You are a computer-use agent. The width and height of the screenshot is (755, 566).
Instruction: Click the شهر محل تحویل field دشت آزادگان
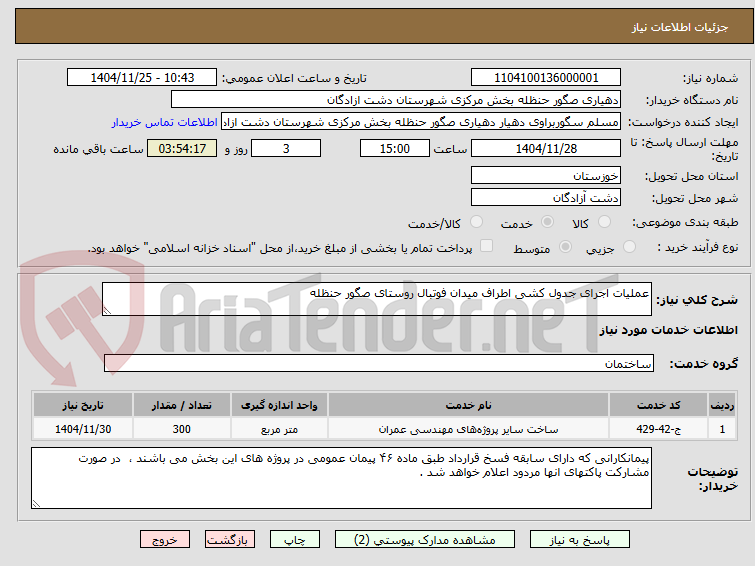(x=546, y=197)
